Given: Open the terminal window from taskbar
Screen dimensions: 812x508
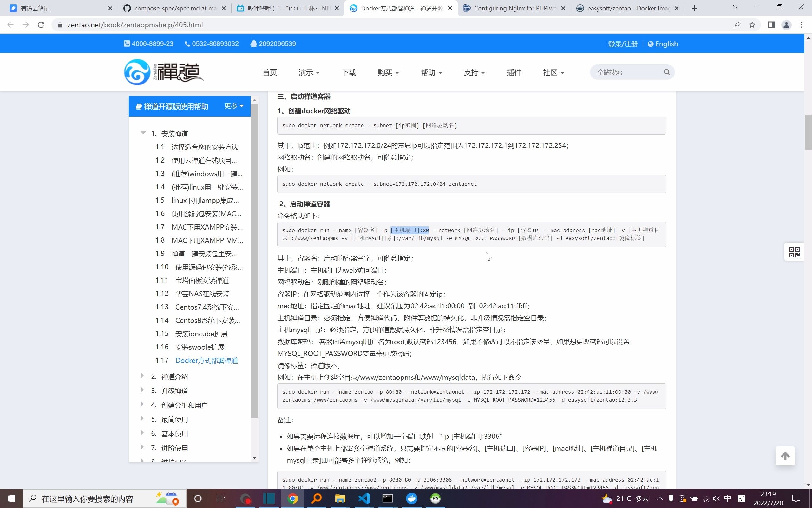Looking at the screenshot, I should tap(388, 498).
